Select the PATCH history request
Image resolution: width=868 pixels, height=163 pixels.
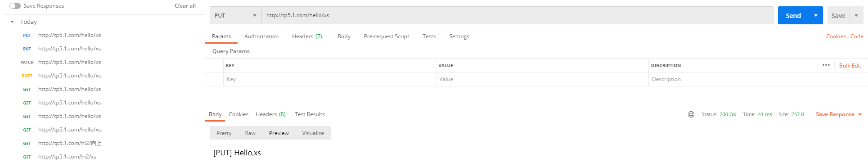pyautogui.click(x=60, y=62)
